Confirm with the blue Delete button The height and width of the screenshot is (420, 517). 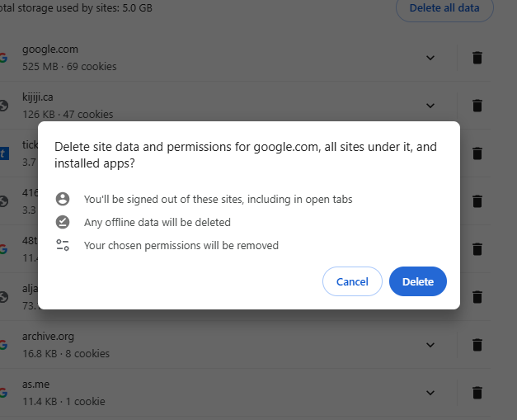[417, 281]
